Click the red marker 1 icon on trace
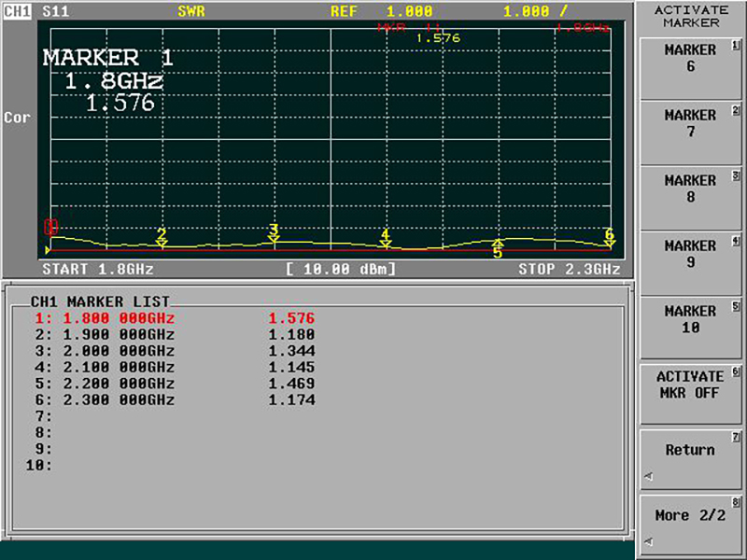This screenshot has height=560, width=747. pyautogui.click(x=50, y=227)
